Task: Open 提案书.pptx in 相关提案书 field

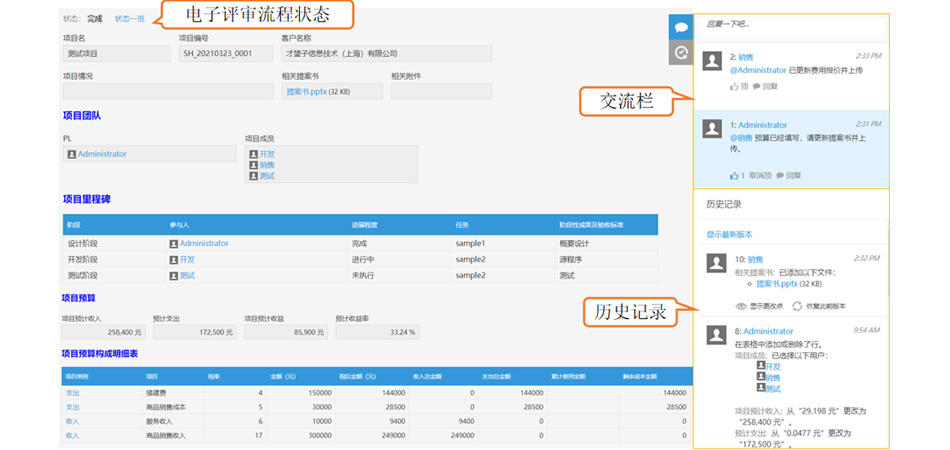Action: (307, 92)
